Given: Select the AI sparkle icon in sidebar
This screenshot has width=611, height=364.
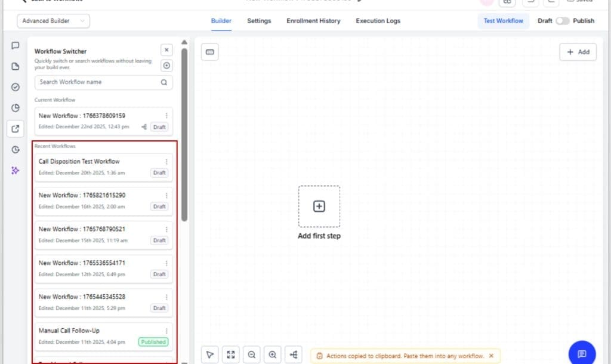Looking at the screenshot, I should pos(16,171).
